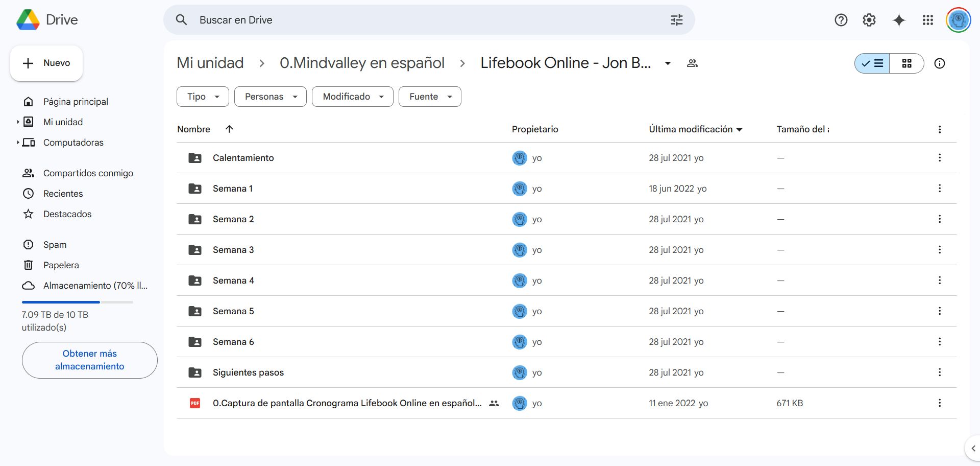The image size is (980, 466).
Task: Focus the Buscar en Drive search field
Action: (x=429, y=20)
